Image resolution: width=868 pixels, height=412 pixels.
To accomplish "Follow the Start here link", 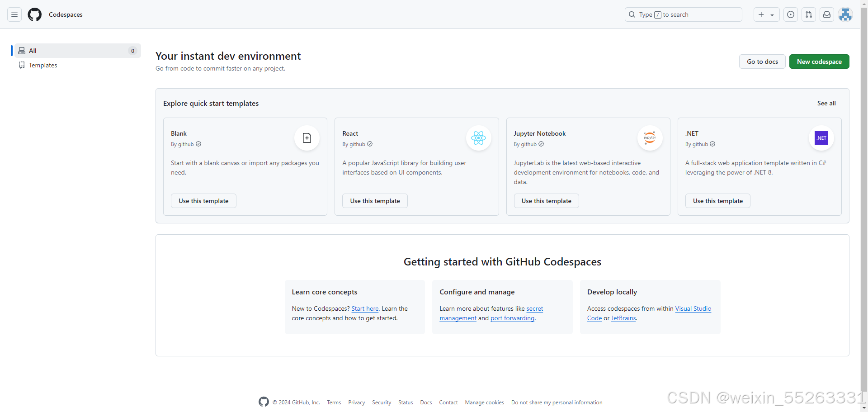I will click(365, 308).
